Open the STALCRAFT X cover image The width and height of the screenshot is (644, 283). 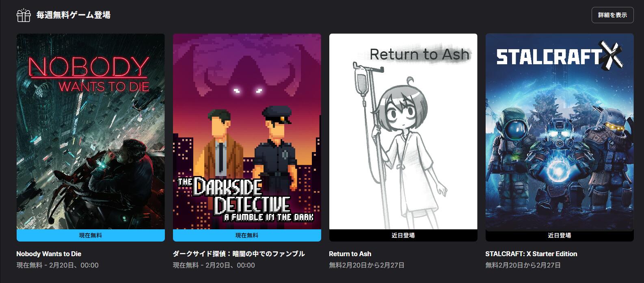pos(560,131)
